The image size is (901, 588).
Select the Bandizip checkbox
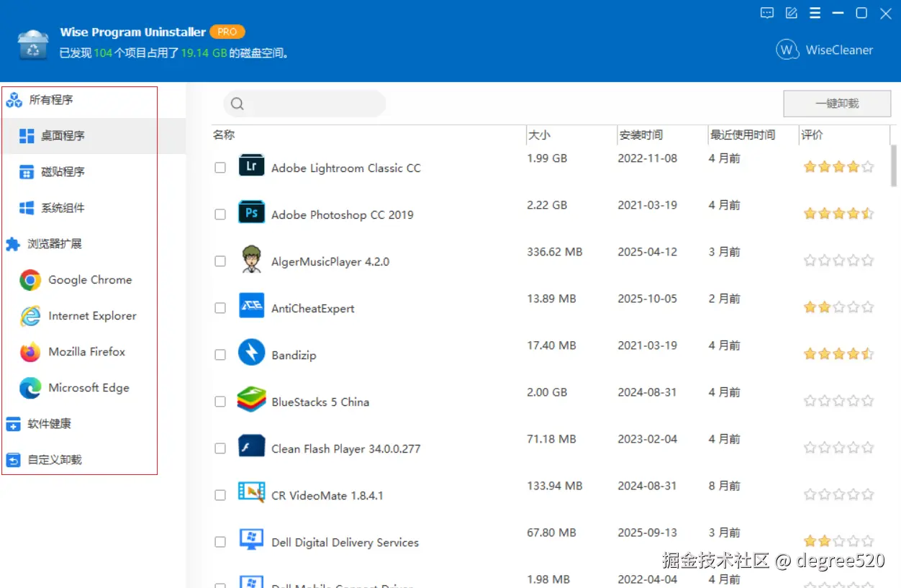[x=220, y=355]
